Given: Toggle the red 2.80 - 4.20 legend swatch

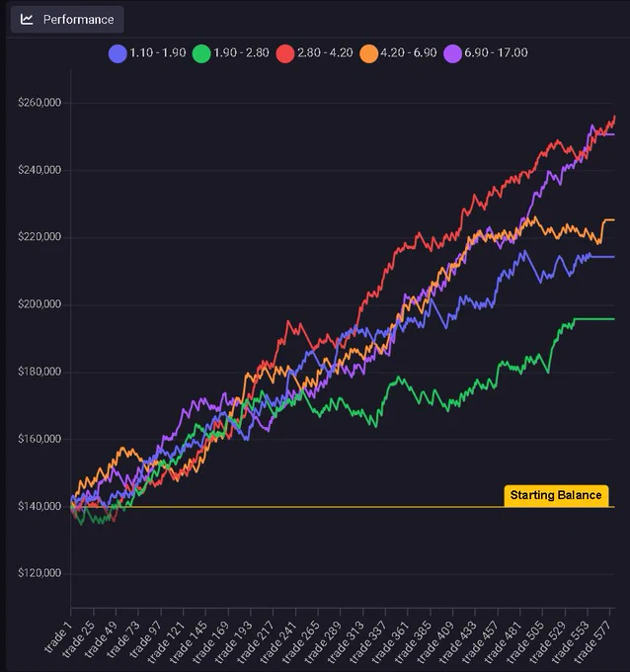Looking at the screenshot, I should (x=285, y=53).
